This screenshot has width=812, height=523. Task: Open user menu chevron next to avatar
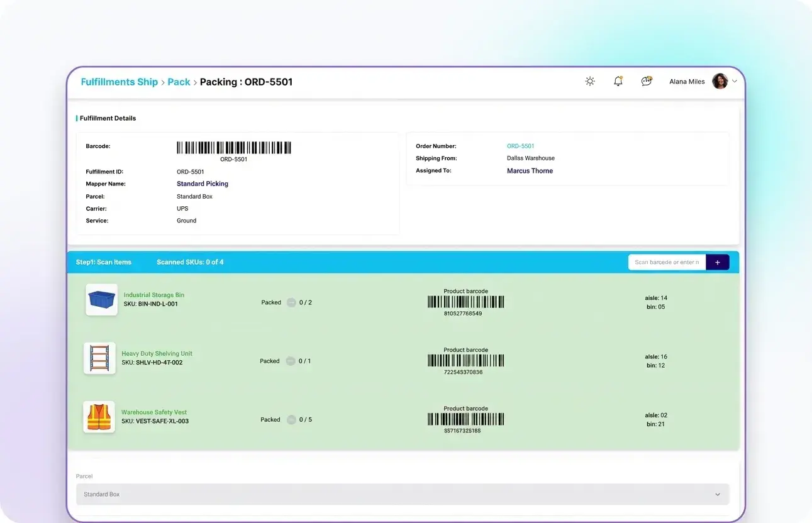point(735,82)
